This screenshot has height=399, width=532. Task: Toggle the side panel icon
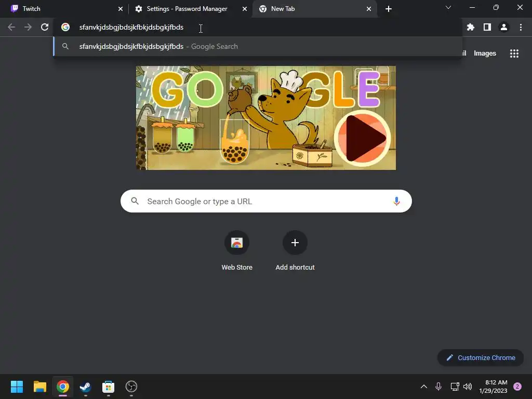[x=487, y=27]
